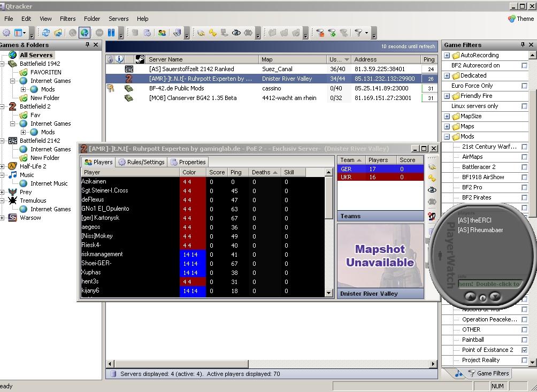This screenshot has width=537, height=392.
Task: Switch to Properties tab
Action: coord(188,162)
